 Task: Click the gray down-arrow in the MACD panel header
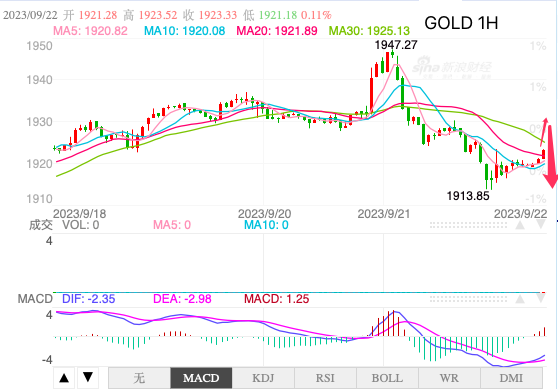coord(541,298)
